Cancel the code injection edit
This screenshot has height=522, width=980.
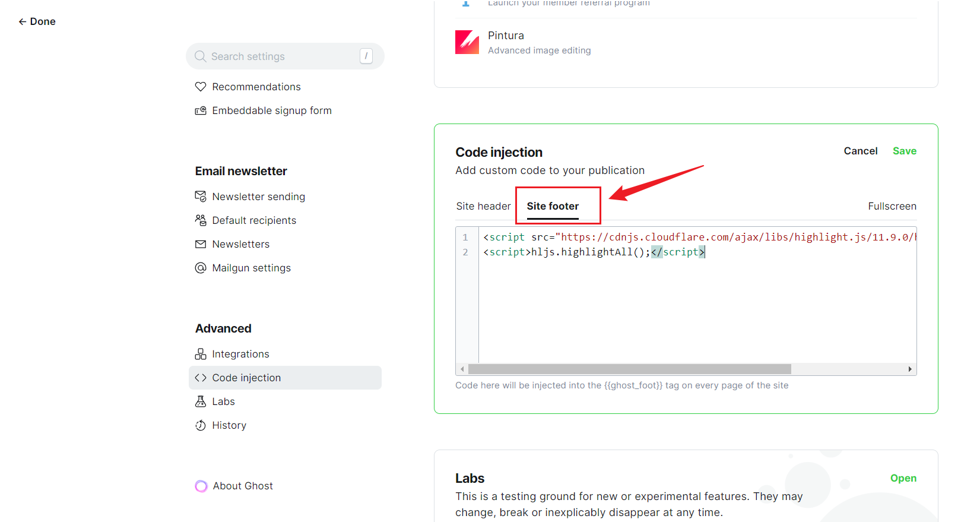tap(860, 151)
